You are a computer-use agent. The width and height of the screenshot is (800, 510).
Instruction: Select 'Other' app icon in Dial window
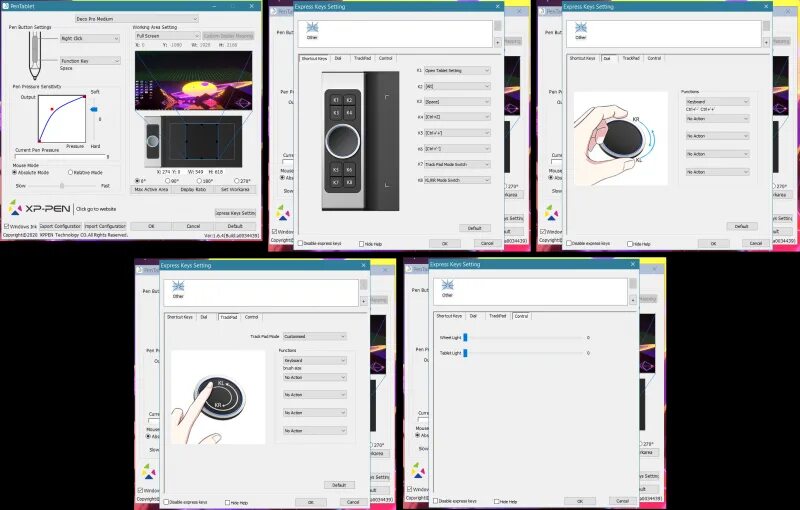tap(581, 31)
